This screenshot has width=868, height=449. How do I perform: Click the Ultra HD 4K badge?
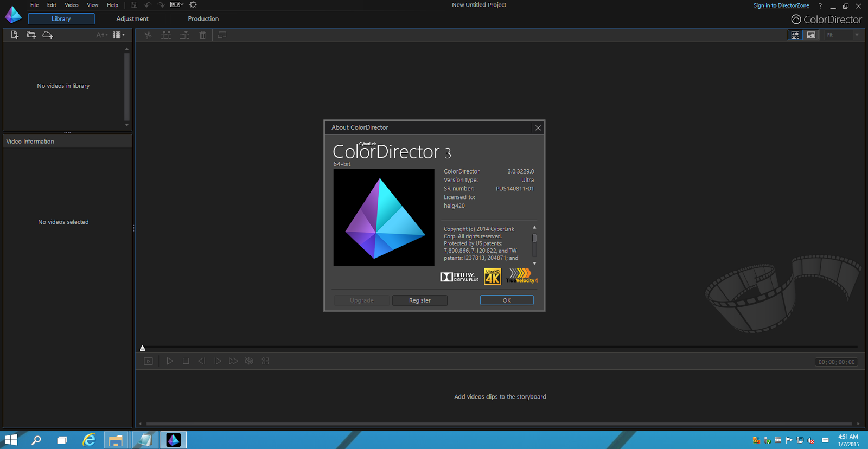point(493,277)
